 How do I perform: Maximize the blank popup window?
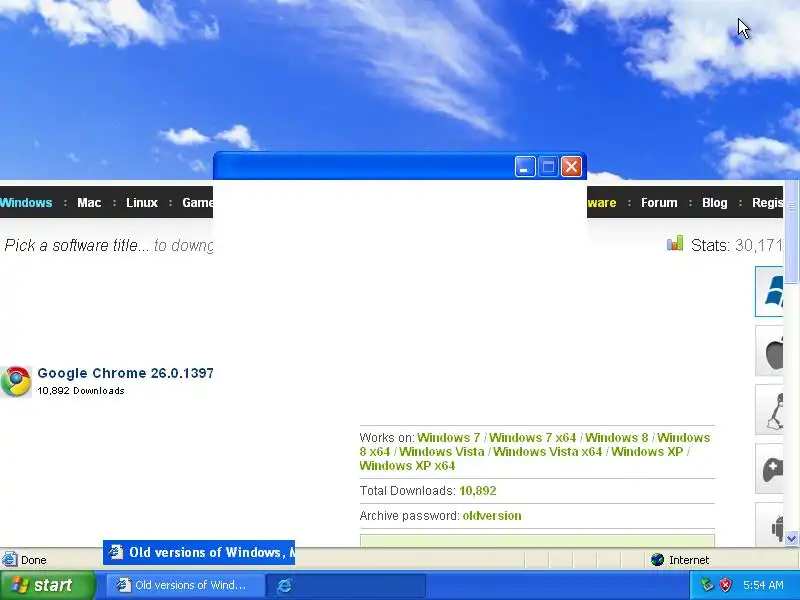tap(548, 166)
